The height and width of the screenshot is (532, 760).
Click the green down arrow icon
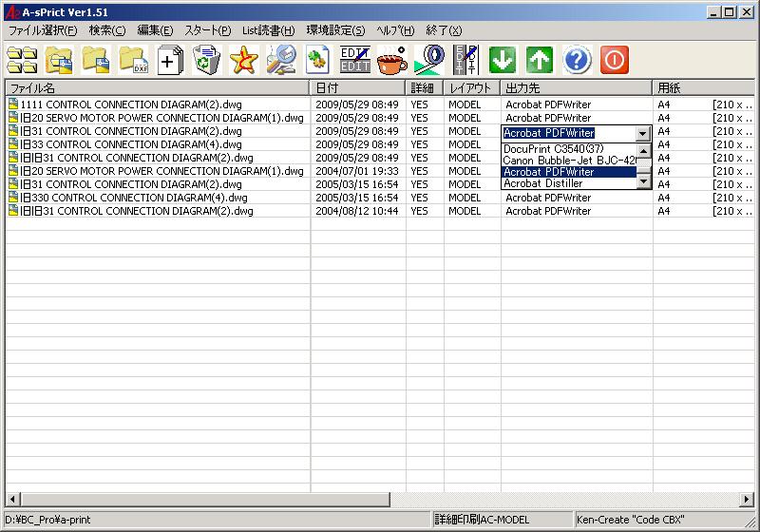click(x=503, y=61)
